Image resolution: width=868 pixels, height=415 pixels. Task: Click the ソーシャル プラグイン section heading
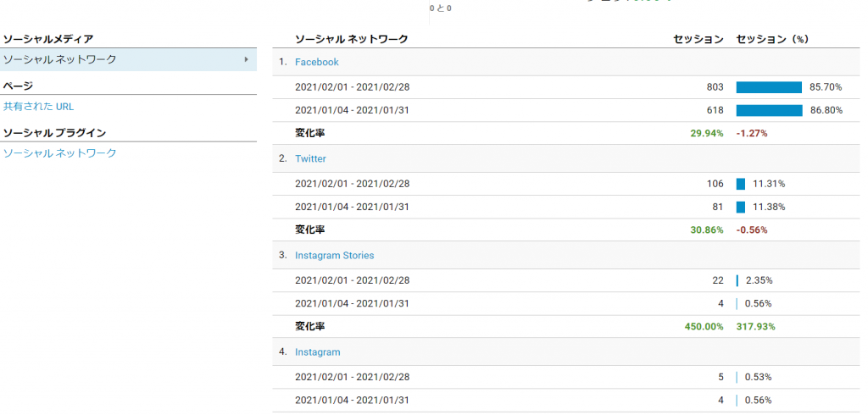coord(54,133)
